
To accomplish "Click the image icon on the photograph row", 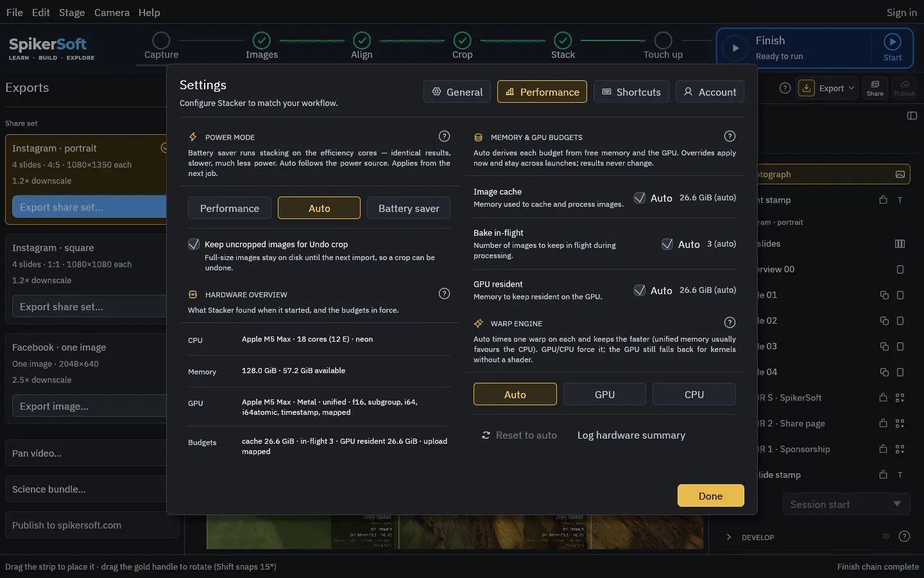I will click(x=900, y=174).
